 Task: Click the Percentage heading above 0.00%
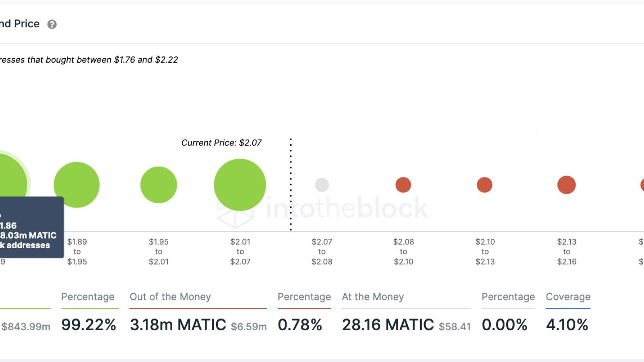[508, 297]
